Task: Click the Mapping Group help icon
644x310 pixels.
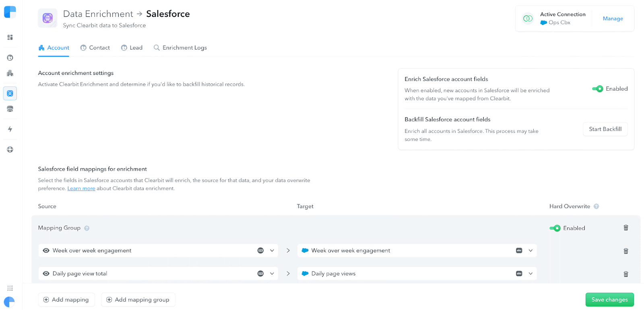Action: [x=87, y=228]
